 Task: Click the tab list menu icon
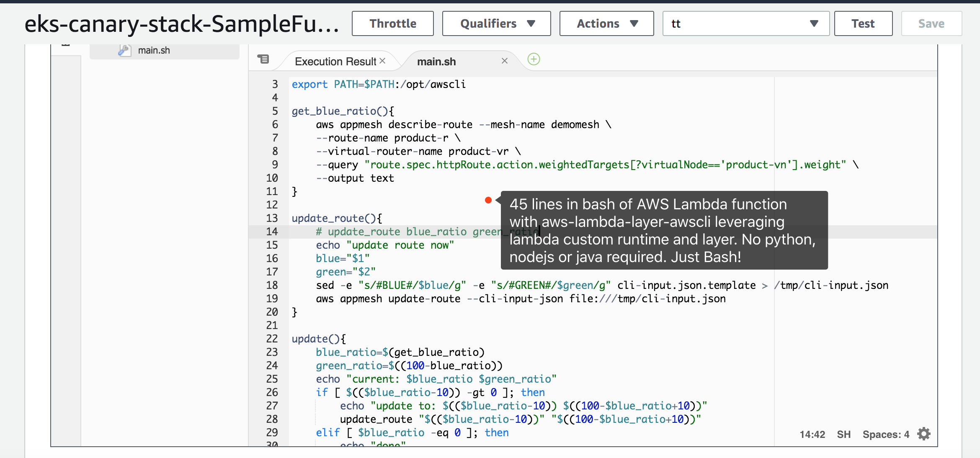(263, 59)
